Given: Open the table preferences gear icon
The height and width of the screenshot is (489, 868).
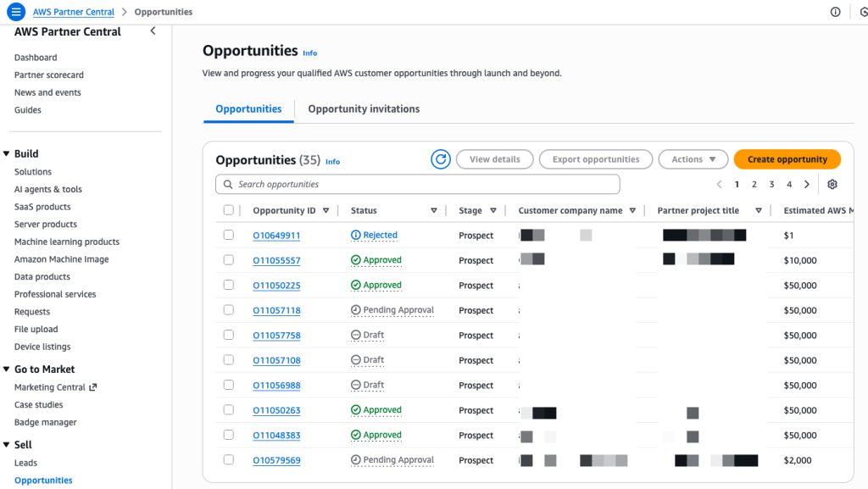Looking at the screenshot, I should (832, 184).
